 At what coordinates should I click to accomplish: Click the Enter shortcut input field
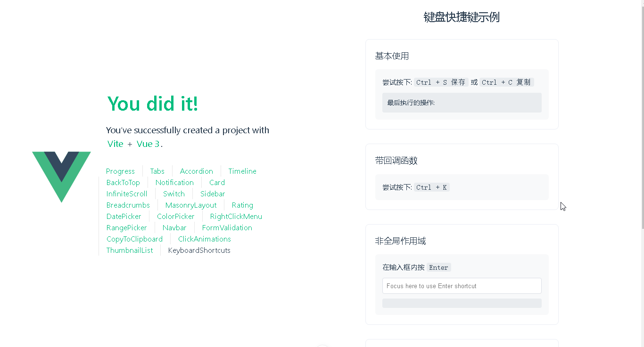point(462,286)
